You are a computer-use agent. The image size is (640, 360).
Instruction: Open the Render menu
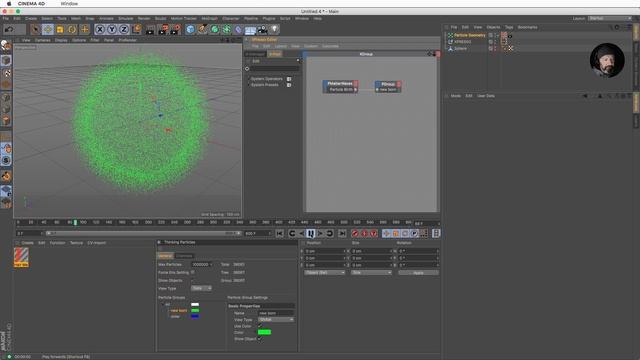click(x=144, y=18)
